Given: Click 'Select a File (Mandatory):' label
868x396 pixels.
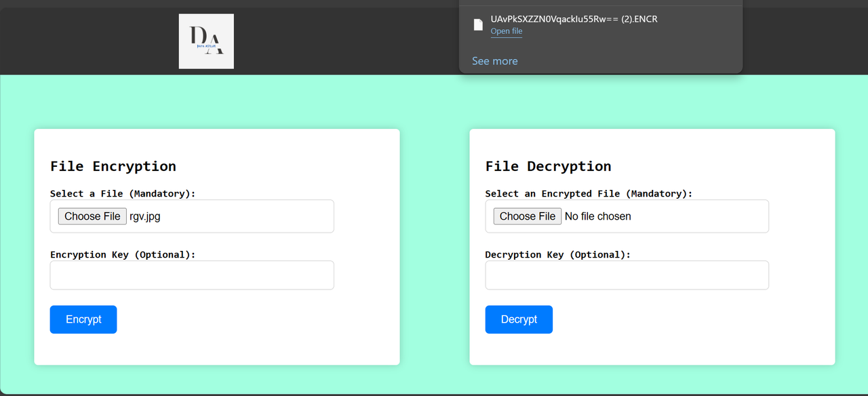Looking at the screenshot, I should click(123, 193).
